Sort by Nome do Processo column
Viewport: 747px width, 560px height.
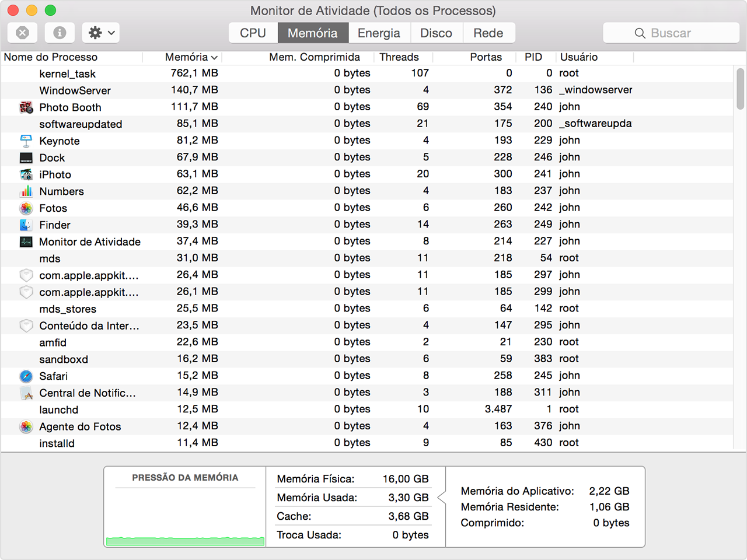(x=71, y=57)
